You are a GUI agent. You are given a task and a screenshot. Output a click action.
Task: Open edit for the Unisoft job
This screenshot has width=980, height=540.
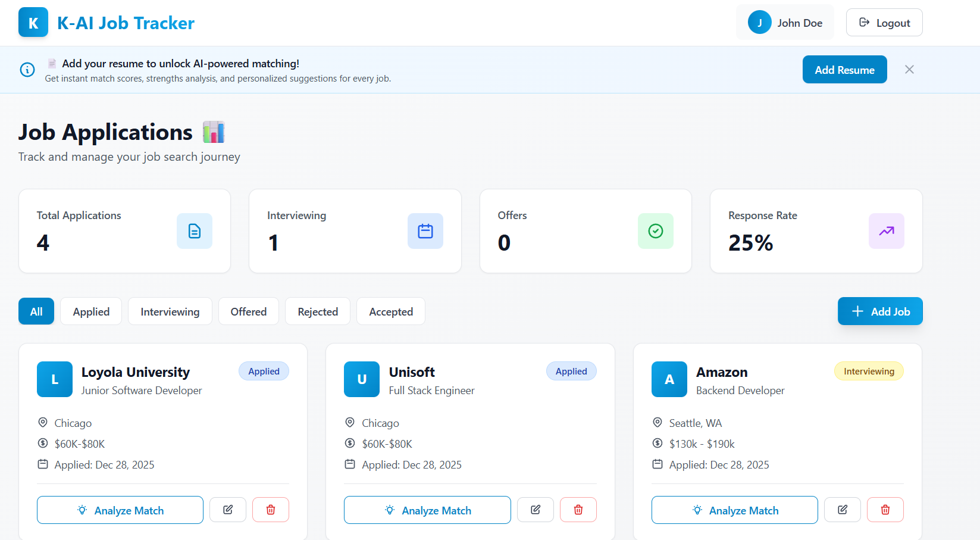536,510
